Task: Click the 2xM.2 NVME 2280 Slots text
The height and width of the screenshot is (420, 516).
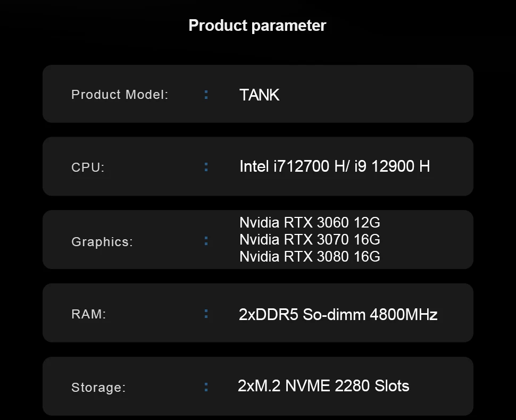Action: (x=323, y=385)
